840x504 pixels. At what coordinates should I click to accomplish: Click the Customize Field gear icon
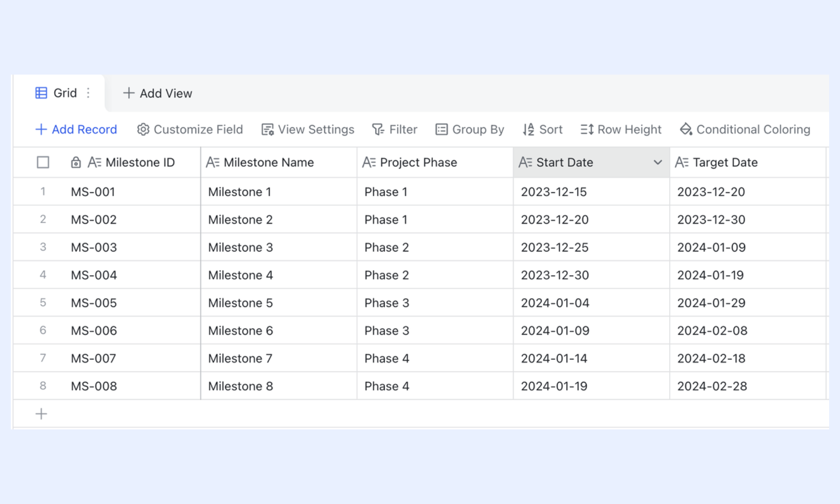[x=143, y=129]
